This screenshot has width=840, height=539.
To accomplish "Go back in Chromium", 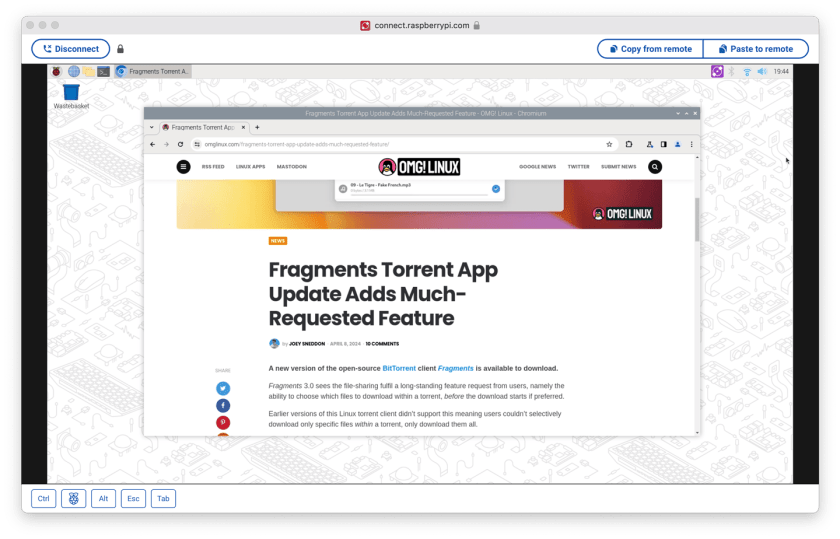I will tap(153, 144).
